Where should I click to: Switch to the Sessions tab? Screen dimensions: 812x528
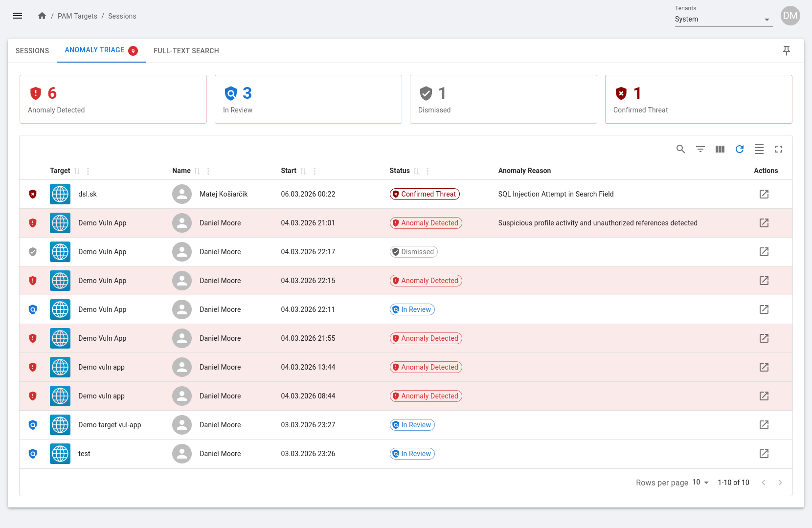tap(32, 51)
